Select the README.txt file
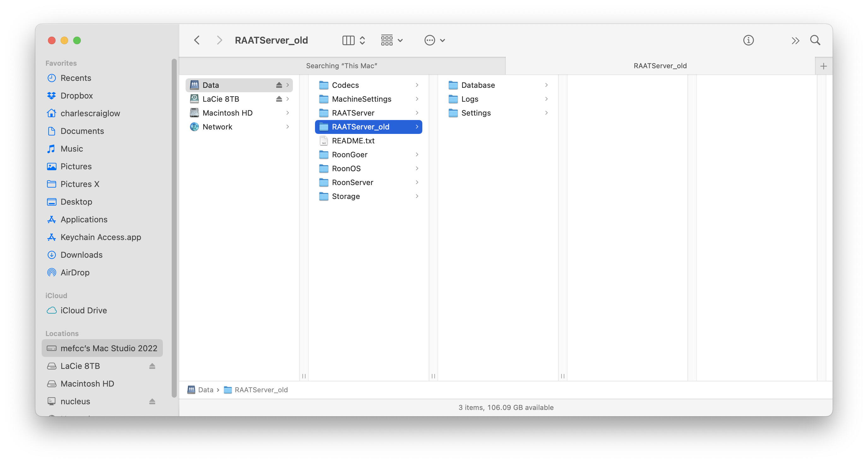The width and height of the screenshot is (868, 463). [x=368, y=141]
